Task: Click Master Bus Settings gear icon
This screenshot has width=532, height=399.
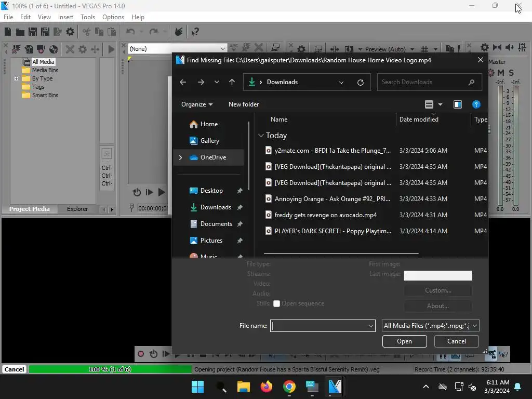Action: pos(485,47)
